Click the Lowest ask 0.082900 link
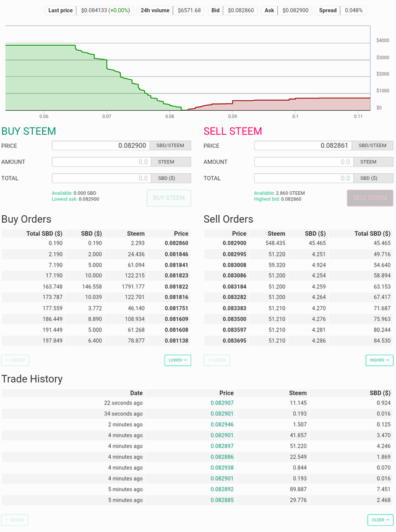 (75, 199)
